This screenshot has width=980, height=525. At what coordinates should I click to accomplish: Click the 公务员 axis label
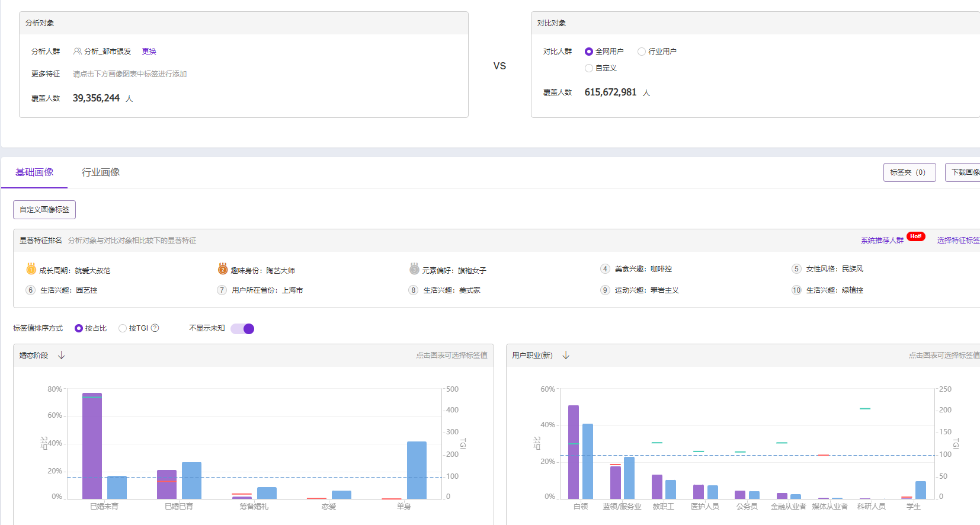pos(747,507)
